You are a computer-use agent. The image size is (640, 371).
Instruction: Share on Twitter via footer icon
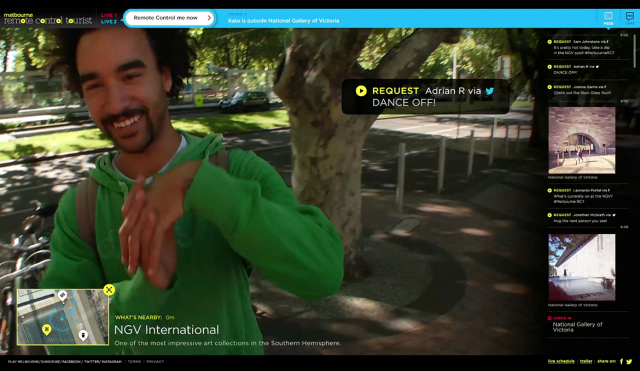(629, 361)
